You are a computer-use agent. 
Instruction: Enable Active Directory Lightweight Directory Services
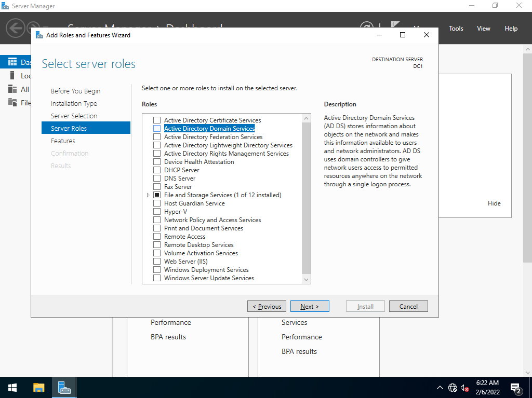157,145
